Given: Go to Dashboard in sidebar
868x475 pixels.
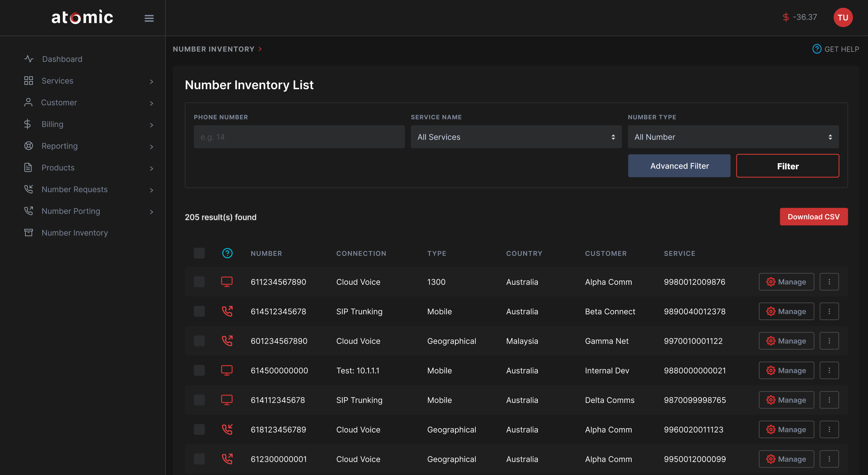Looking at the screenshot, I should click(x=62, y=59).
